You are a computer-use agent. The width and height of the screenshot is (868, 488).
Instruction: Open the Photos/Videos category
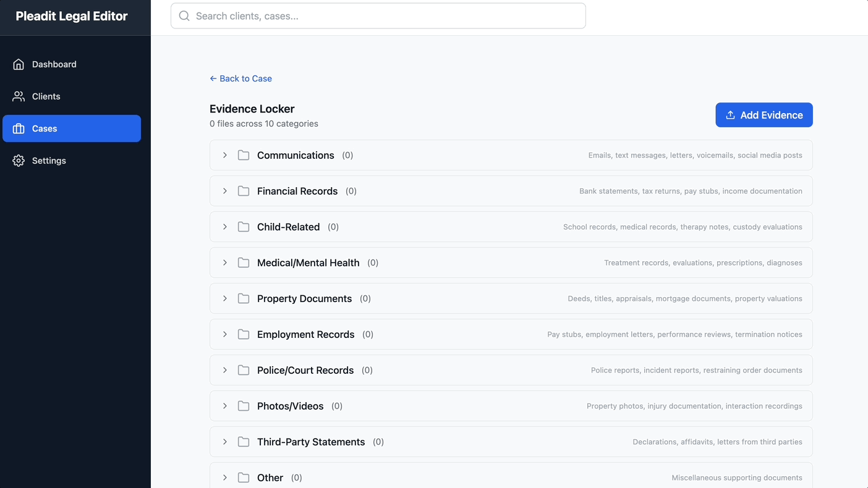(225, 406)
